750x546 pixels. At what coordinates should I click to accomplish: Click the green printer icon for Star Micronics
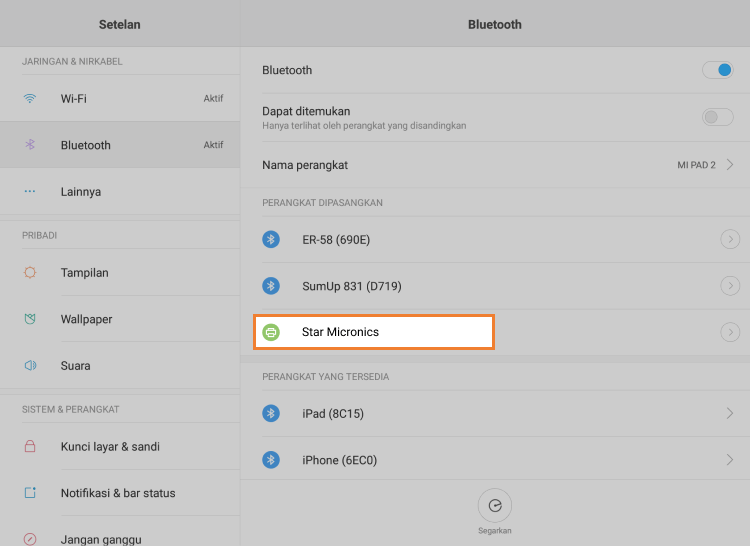tap(271, 332)
